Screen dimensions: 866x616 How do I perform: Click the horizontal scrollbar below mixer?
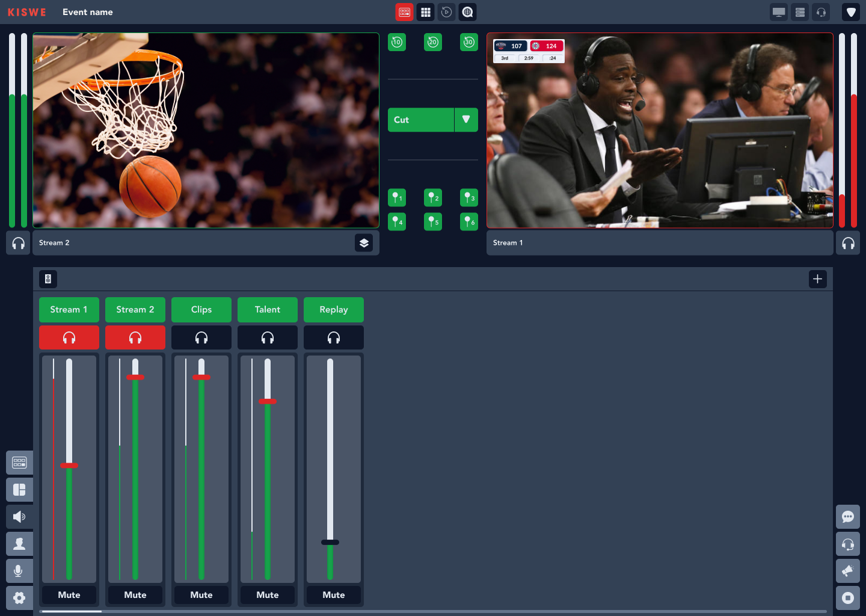coord(433,611)
